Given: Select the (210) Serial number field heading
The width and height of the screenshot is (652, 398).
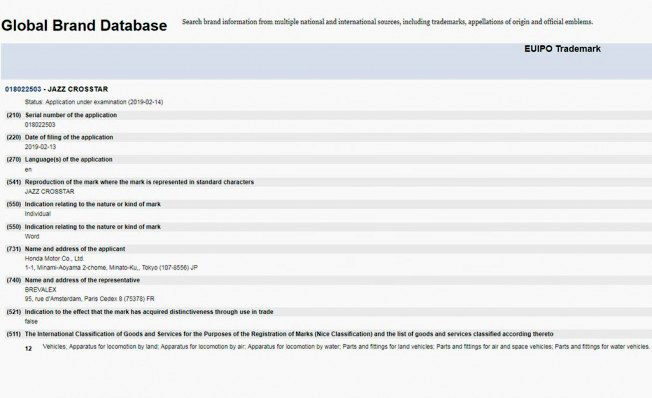Looking at the screenshot, I should pos(62,115).
